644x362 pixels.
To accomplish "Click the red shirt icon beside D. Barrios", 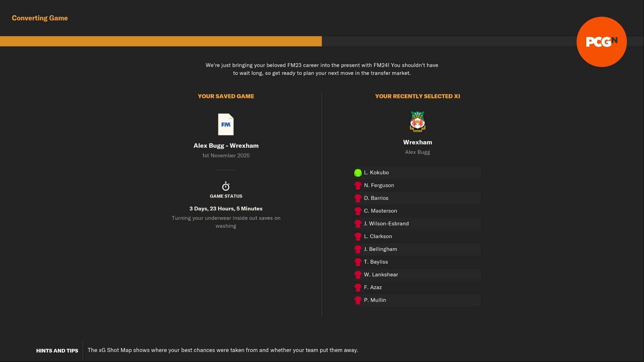I will [x=358, y=198].
